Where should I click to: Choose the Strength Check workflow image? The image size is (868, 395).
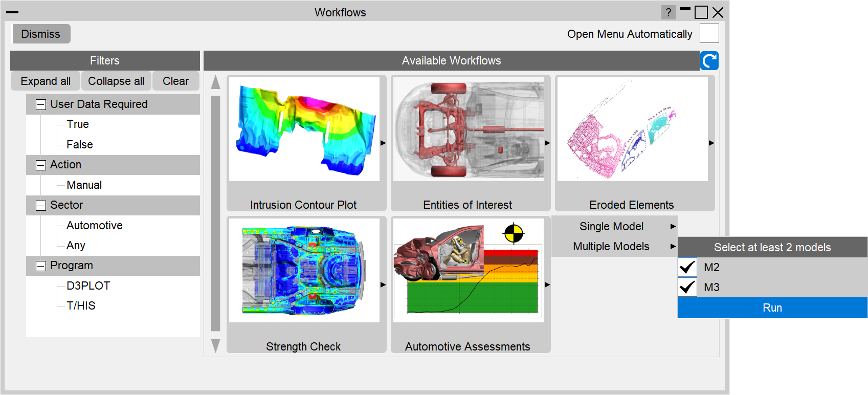click(x=304, y=271)
